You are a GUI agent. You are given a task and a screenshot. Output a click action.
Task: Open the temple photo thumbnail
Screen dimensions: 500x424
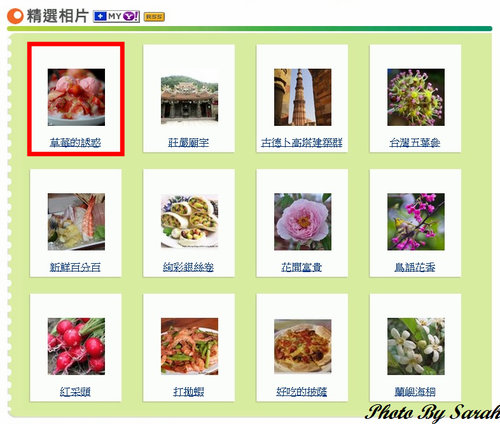tap(189, 99)
